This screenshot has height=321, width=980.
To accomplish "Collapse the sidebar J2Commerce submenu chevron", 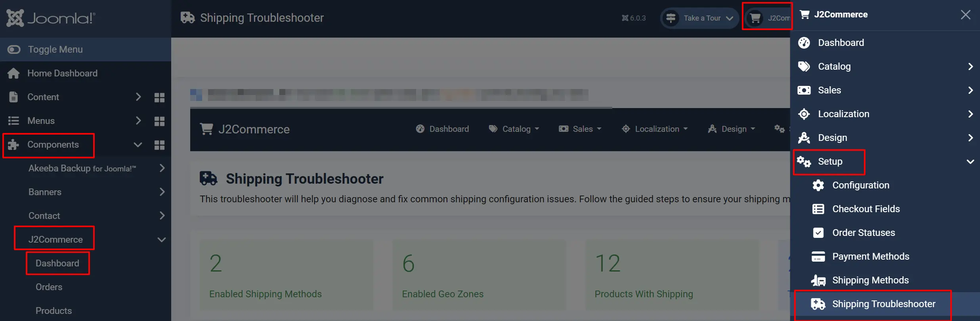I will coord(161,240).
